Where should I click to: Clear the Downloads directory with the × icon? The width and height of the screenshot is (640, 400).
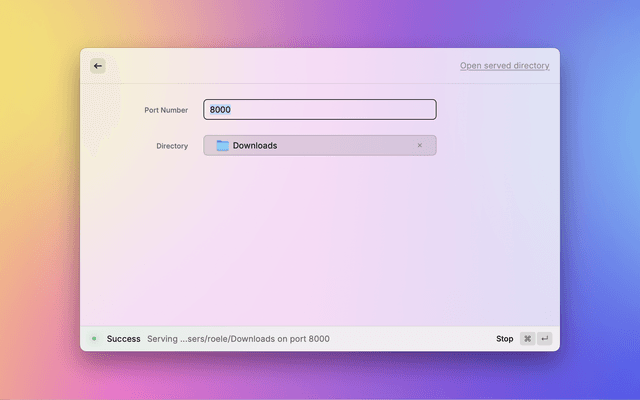(419, 146)
